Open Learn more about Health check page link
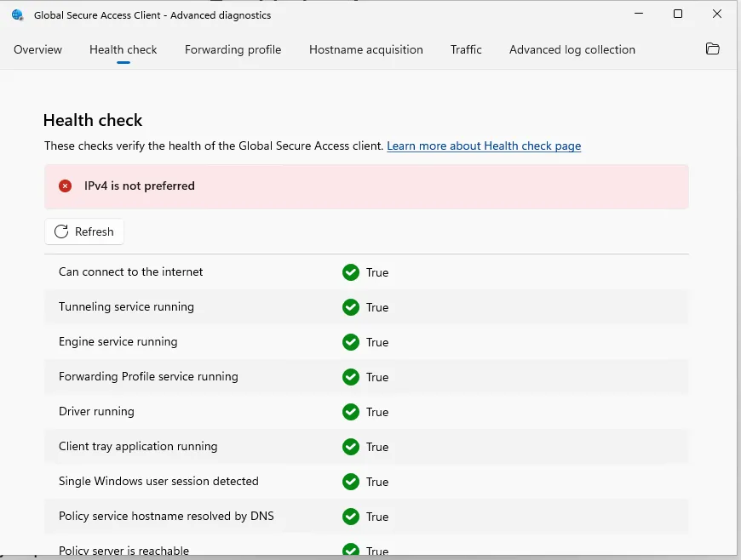The width and height of the screenshot is (741, 560). [484, 146]
